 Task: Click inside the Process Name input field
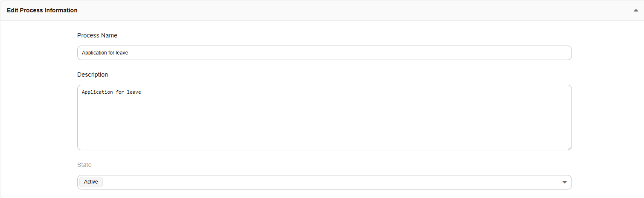click(x=324, y=53)
